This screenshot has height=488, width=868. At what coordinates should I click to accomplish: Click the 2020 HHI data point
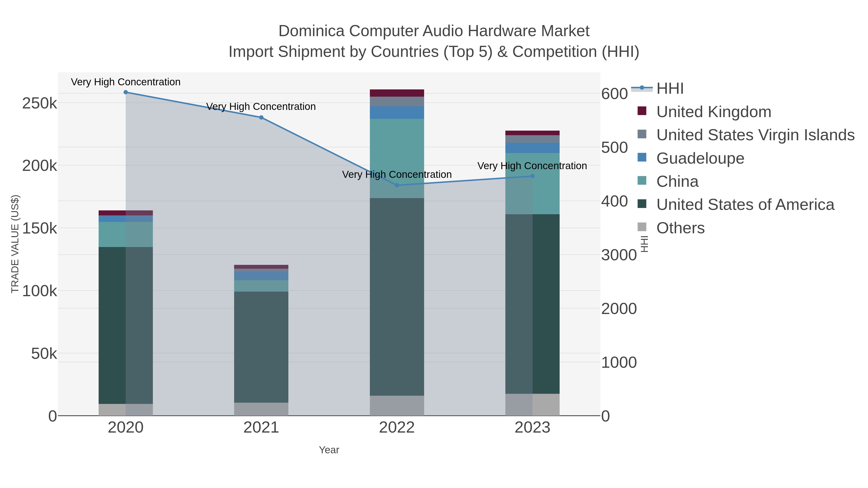click(126, 92)
